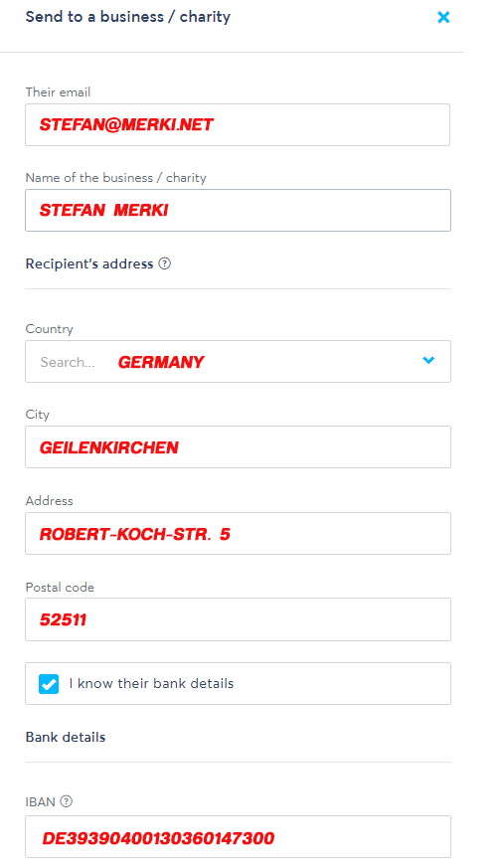Click the 'Send to a business / charity' title
Viewport: 497px width, 868px height.
point(128,17)
